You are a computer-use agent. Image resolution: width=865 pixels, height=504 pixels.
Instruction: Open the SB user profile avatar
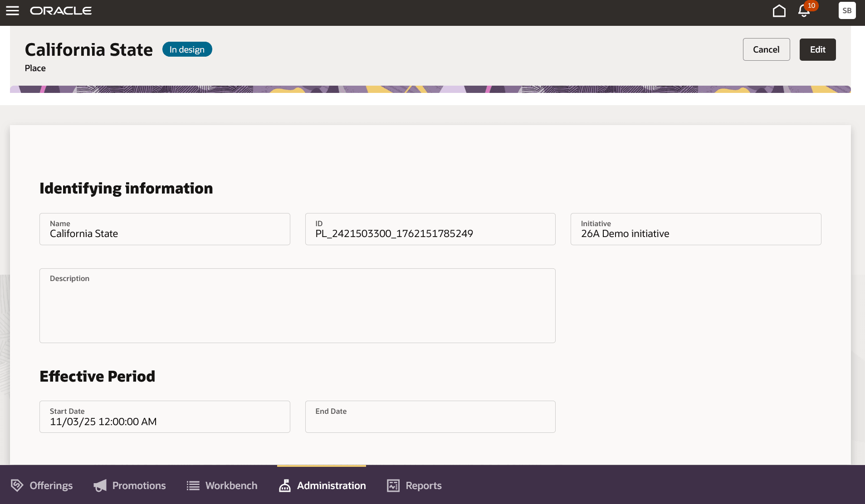(846, 10)
